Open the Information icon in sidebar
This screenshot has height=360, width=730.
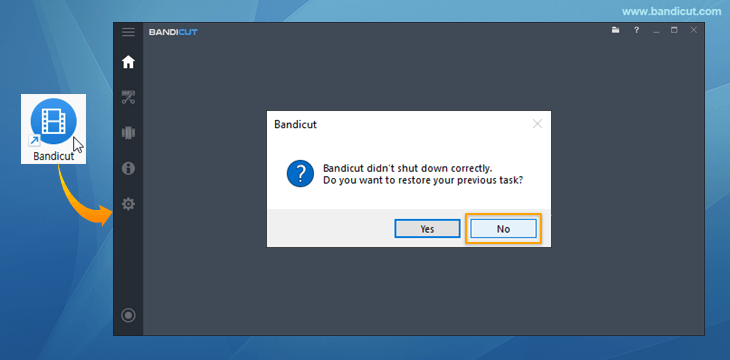[128, 168]
